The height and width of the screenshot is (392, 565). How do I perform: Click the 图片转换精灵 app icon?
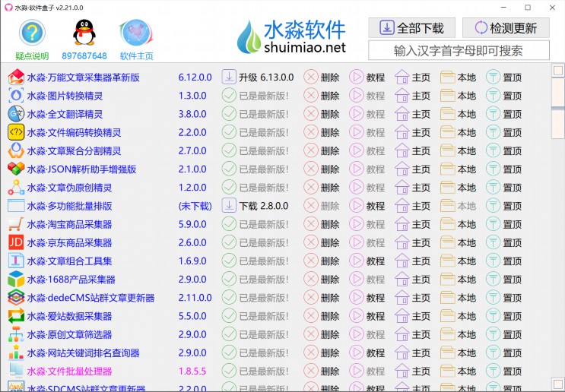[16, 96]
